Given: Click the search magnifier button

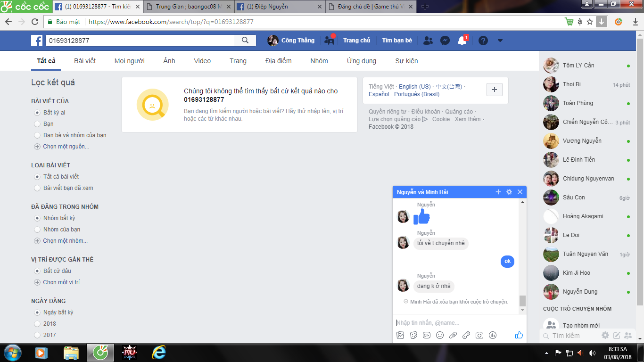Looking at the screenshot, I should [245, 41].
